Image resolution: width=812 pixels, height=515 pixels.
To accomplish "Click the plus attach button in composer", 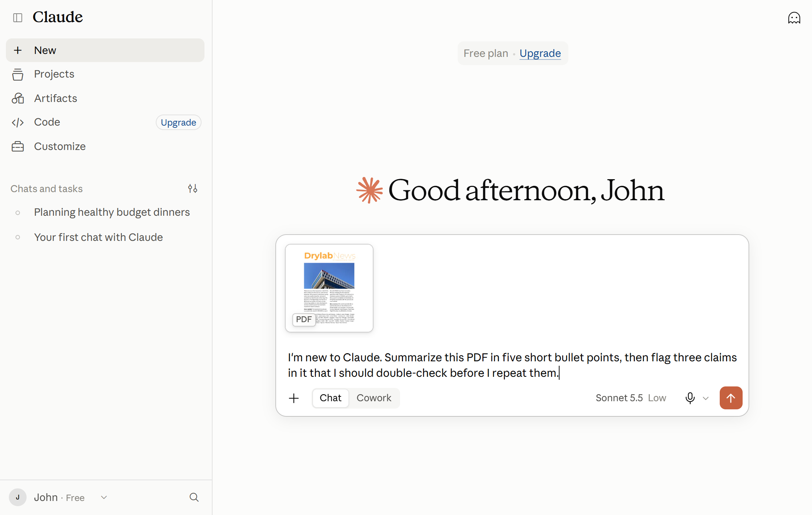I will 294,398.
